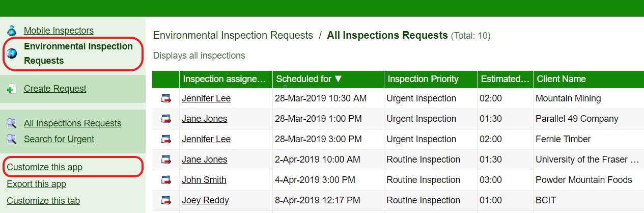
Task: Open John Smith inspector link
Action: tap(204, 180)
